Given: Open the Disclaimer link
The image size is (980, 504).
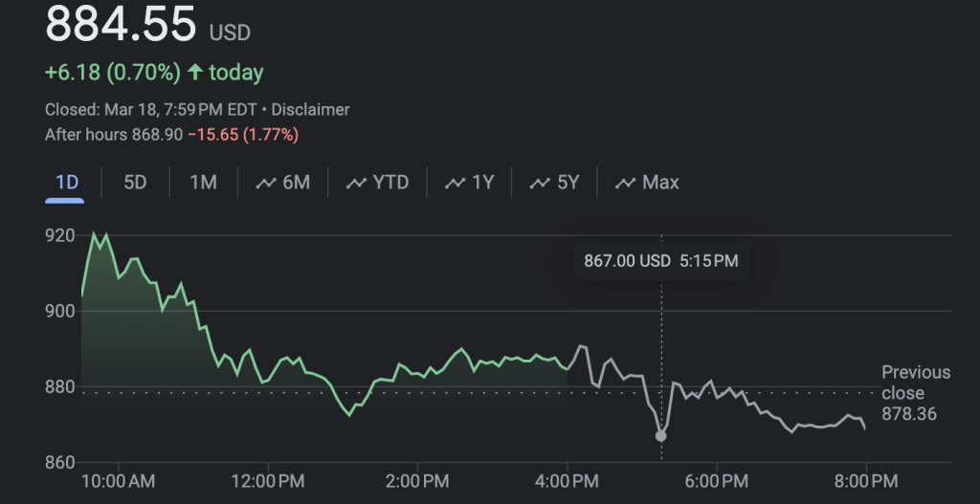Looking at the screenshot, I should pyautogui.click(x=310, y=110).
